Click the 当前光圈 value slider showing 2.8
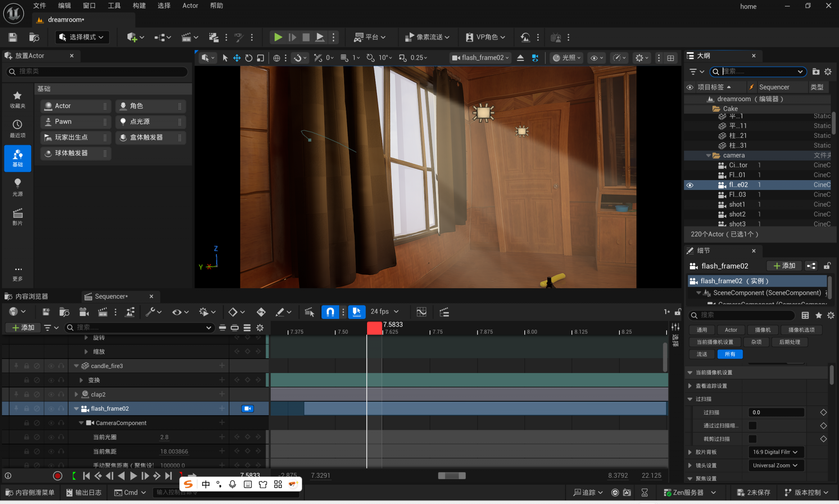Viewport: 839px width, 504px height. [164, 437]
